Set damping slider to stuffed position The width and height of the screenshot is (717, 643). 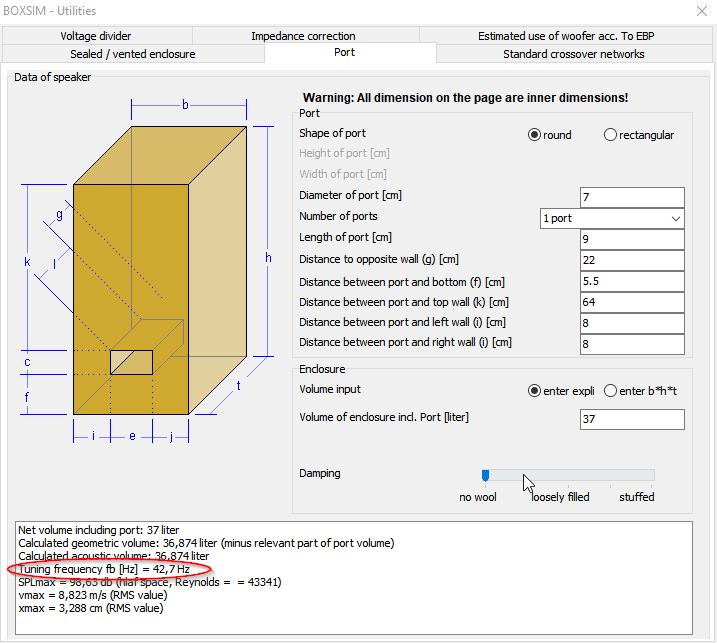point(651,476)
